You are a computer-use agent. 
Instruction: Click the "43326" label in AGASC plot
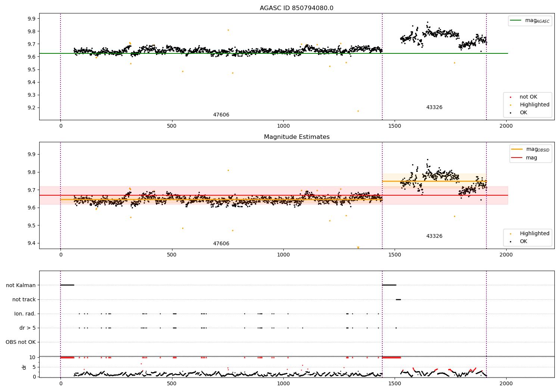tap(434, 108)
